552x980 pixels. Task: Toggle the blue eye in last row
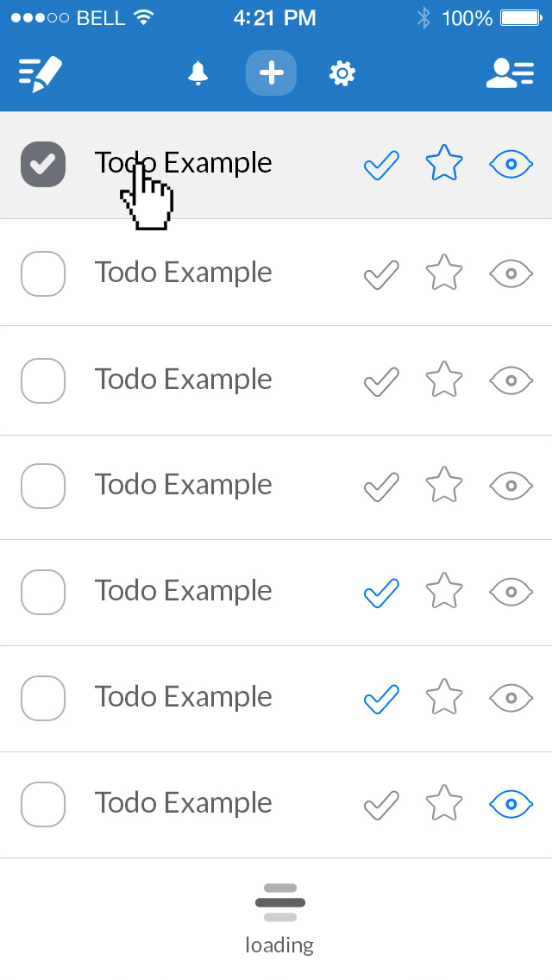click(x=511, y=804)
